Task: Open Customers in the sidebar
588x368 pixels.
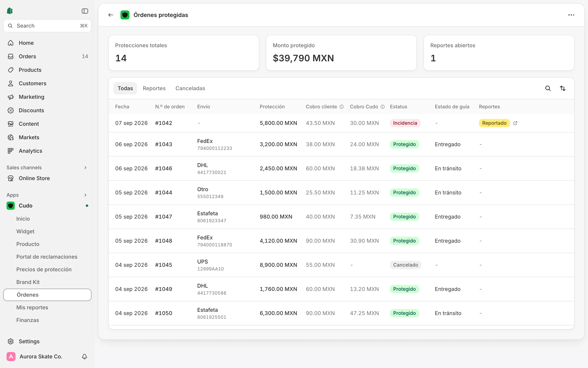Action: [x=47, y=83]
